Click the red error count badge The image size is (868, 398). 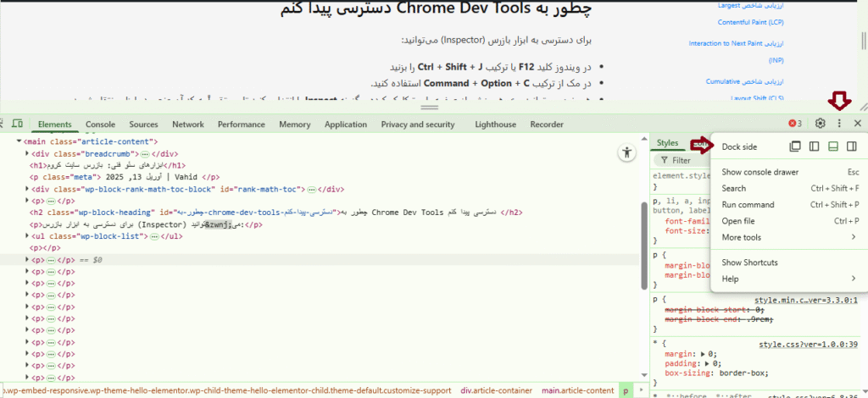point(795,124)
